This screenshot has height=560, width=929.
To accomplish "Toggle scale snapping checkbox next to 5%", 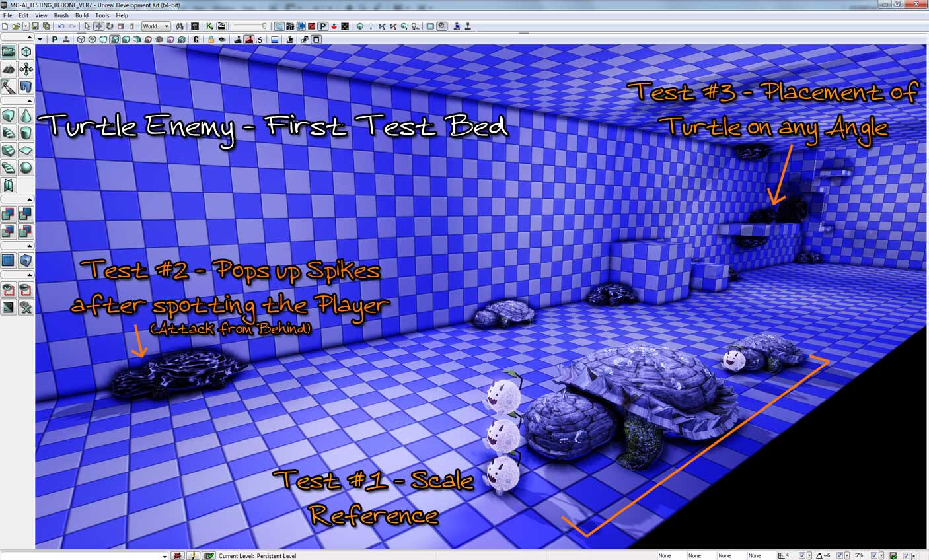I will click(873, 555).
